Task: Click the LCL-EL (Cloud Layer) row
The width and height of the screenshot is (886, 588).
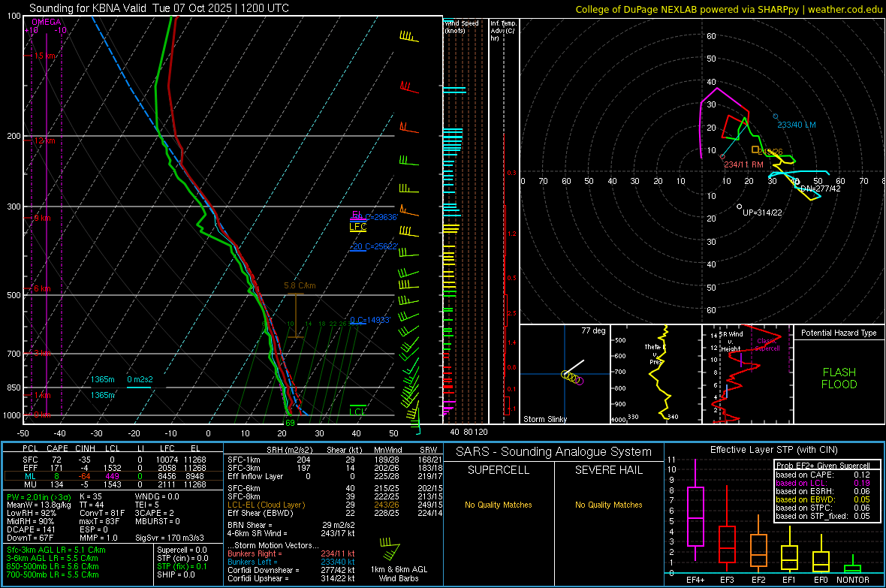Action: click(335, 505)
